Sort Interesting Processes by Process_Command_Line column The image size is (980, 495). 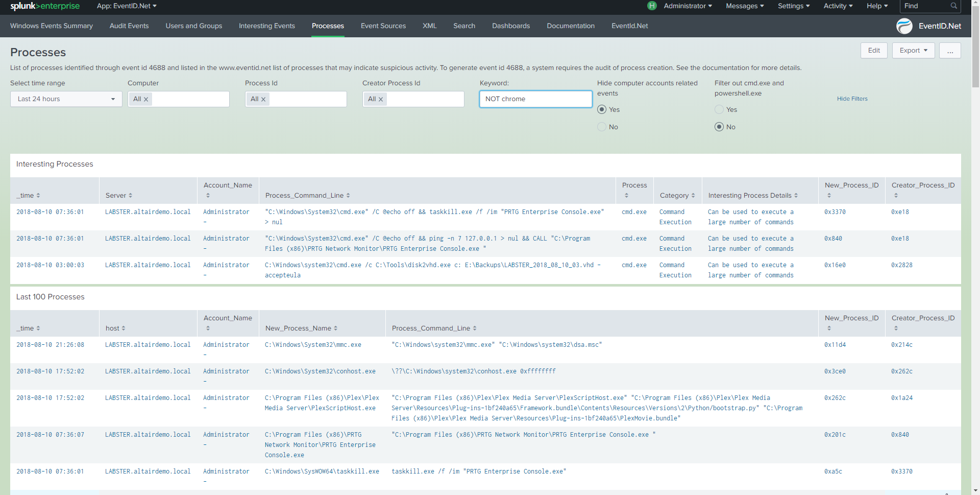pyautogui.click(x=308, y=196)
